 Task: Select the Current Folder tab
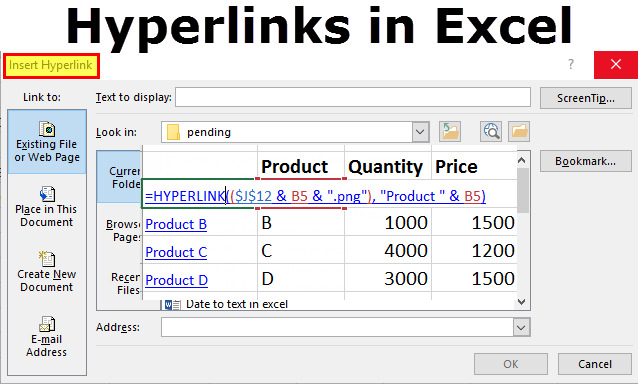(120, 177)
